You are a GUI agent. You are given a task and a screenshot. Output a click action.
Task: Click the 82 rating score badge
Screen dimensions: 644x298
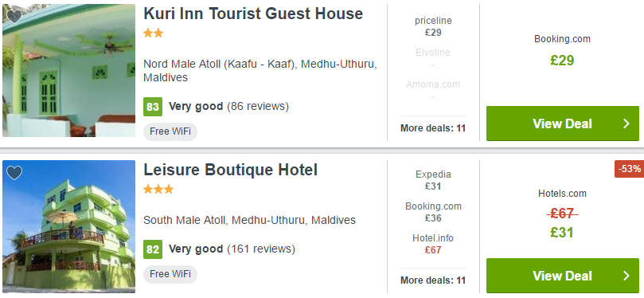click(x=153, y=249)
